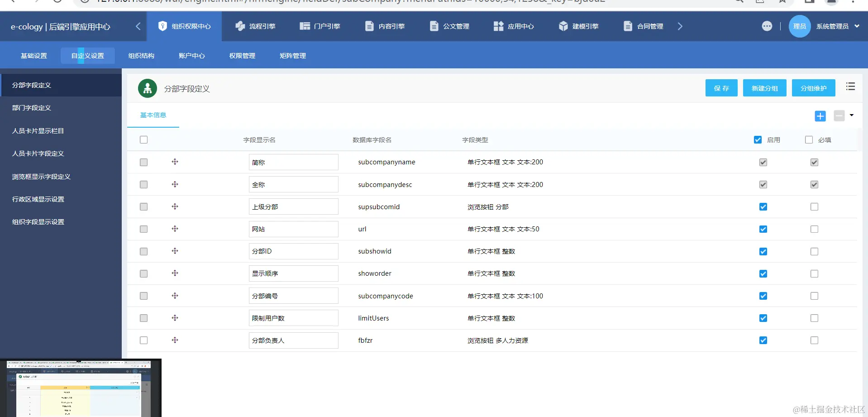Click the grey minus remove-field icon

[x=839, y=116]
